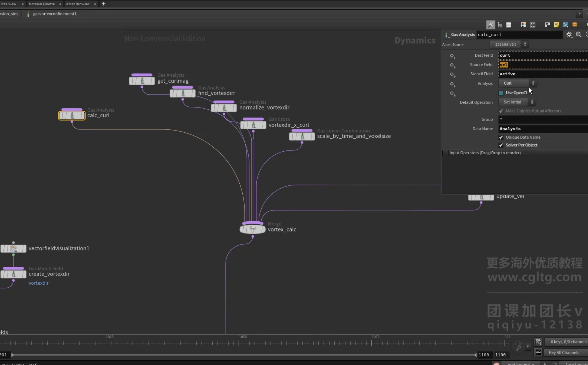Viewport: 588px width, 365px height.
Task: Click timeline at frame 1050 marker
Action: click(239, 343)
